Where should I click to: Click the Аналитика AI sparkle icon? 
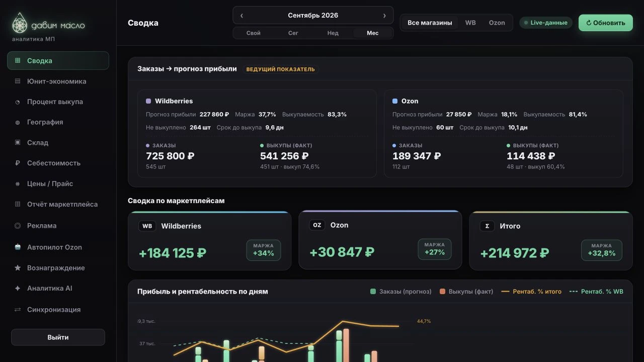pos(18,289)
